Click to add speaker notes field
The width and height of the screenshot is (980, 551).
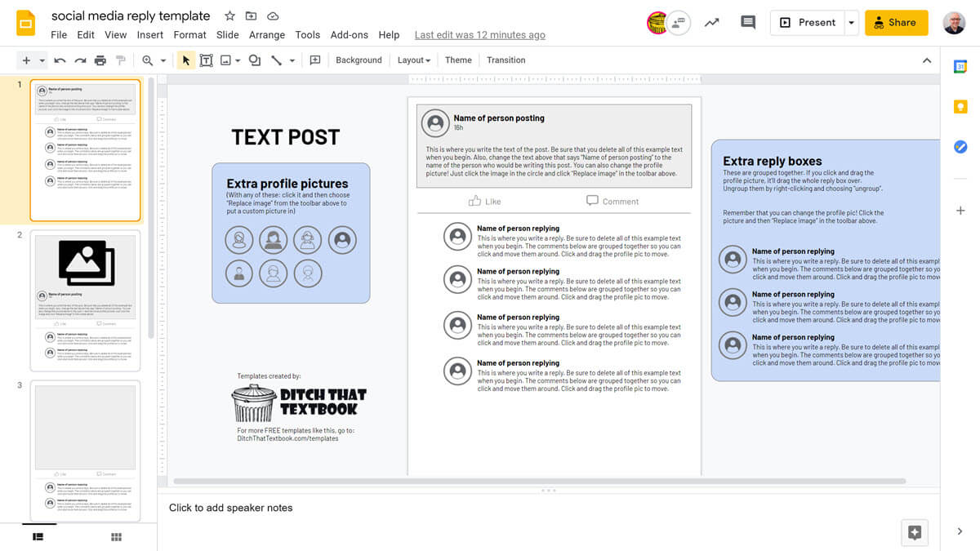548,508
